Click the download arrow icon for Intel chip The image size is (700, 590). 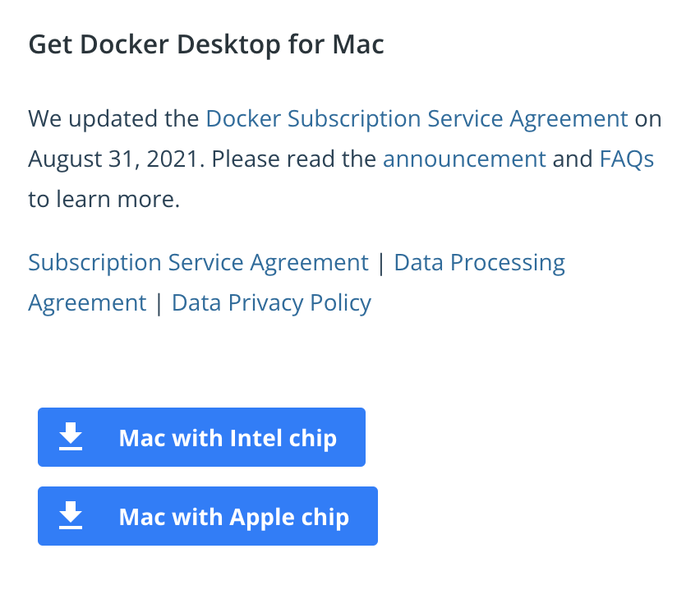[x=71, y=436]
